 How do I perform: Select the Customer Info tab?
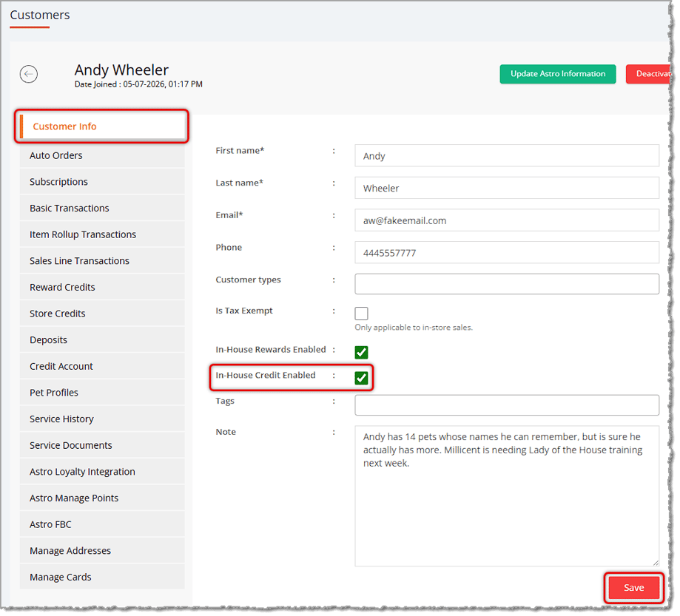pos(102,126)
